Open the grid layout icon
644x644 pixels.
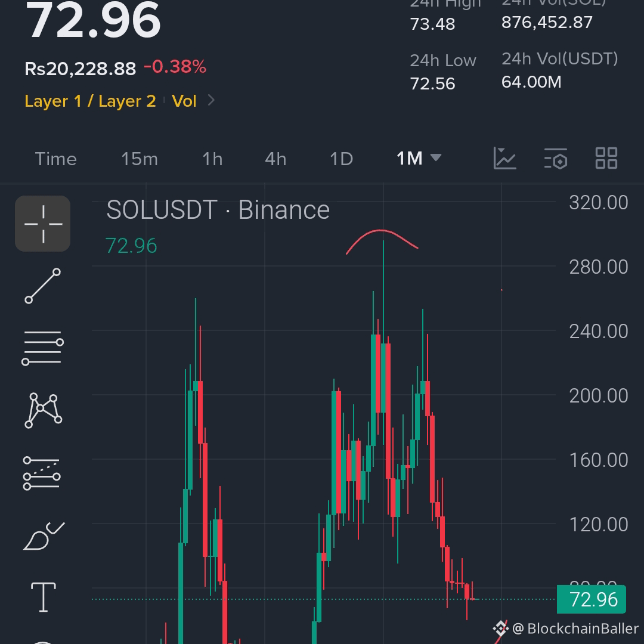(606, 158)
